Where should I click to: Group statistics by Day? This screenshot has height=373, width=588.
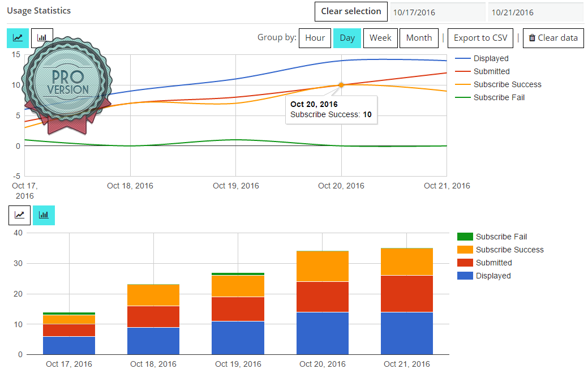point(347,38)
